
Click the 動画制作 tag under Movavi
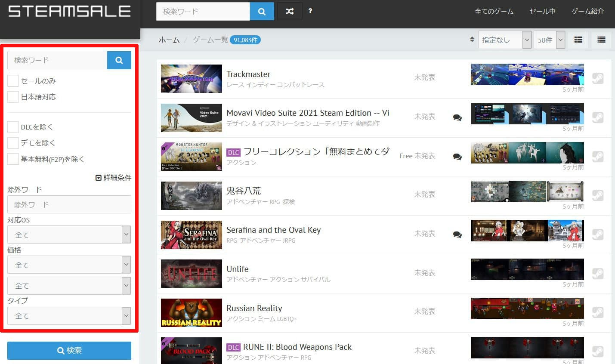[x=368, y=123]
